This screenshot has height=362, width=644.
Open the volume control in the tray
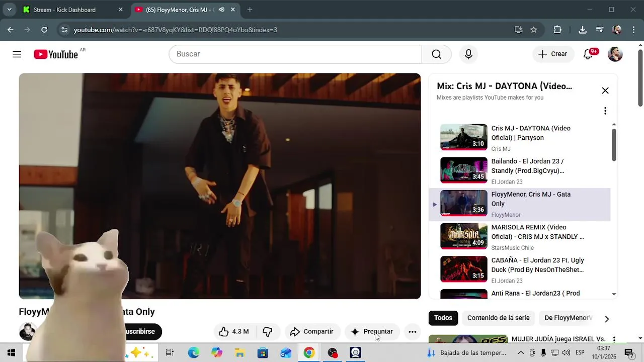point(566,353)
